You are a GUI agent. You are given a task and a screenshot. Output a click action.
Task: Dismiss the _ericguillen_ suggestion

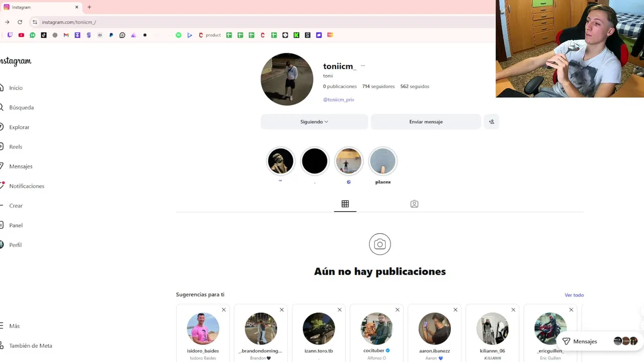[571, 310]
